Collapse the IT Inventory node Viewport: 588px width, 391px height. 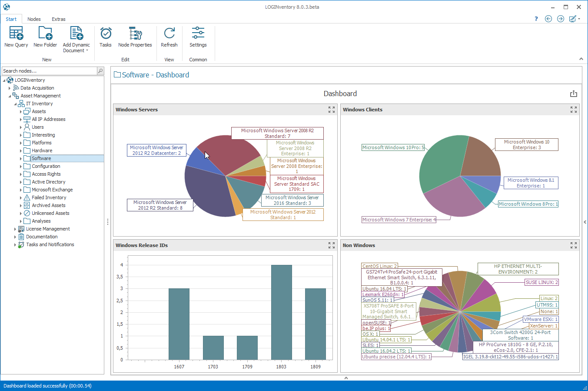(x=15, y=104)
